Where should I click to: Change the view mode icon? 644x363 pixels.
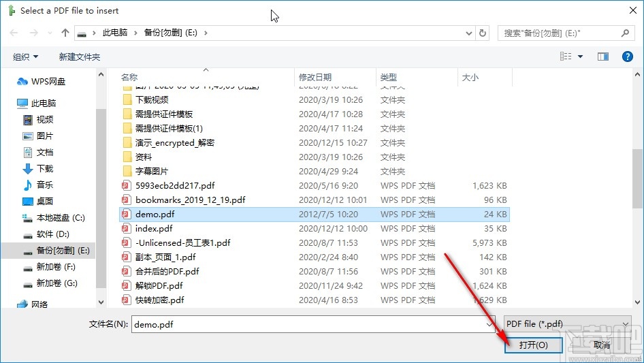point(566,57)
